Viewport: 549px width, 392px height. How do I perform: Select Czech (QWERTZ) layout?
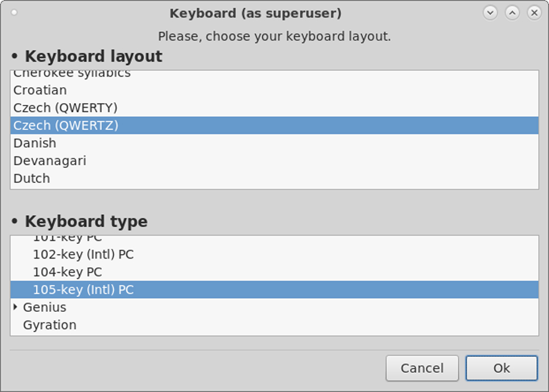click(x=66, y=125)
